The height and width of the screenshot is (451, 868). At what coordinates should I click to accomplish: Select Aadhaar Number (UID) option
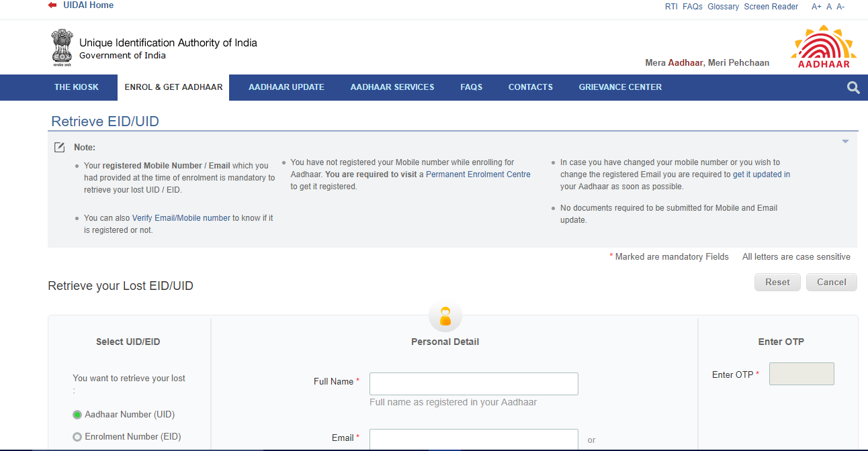77,415
